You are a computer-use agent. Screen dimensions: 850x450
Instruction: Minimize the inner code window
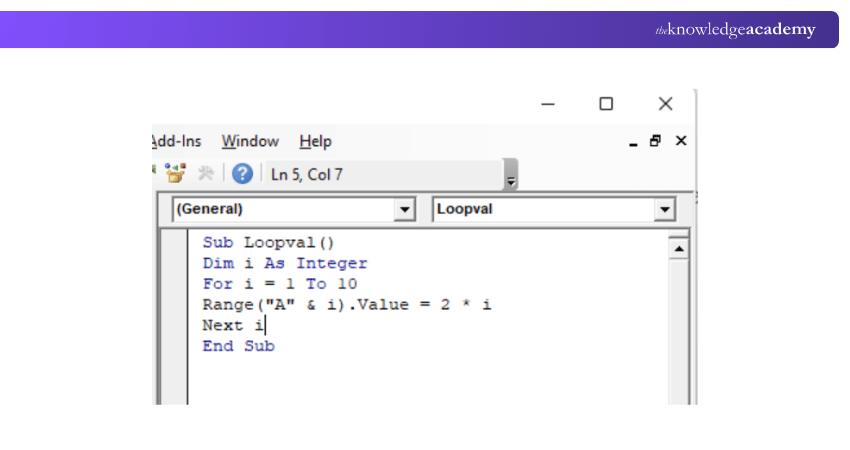pyautogui.click(x=633, y=142)
